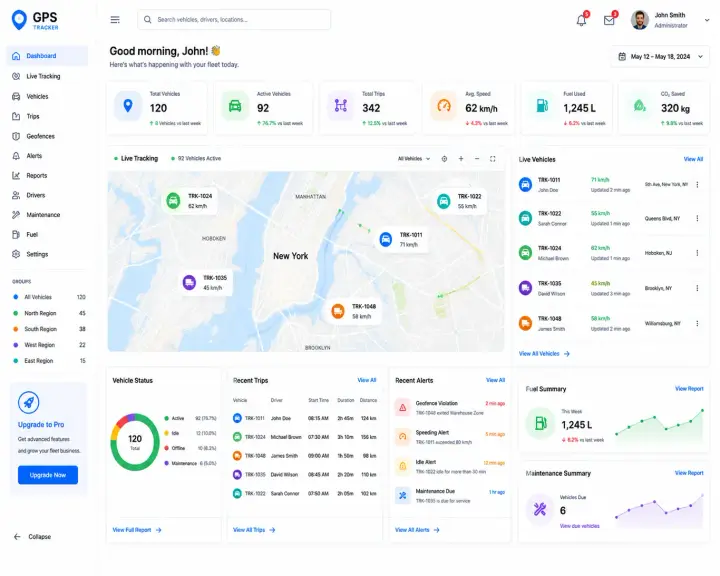Click the map recenter target icon
720x576 pixels.
click(444, 159)
